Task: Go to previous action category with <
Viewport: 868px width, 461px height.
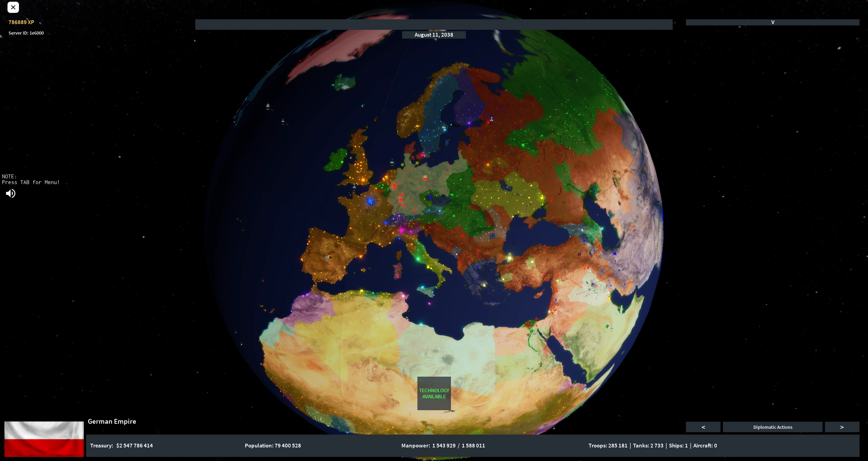Action: [703, 427]
